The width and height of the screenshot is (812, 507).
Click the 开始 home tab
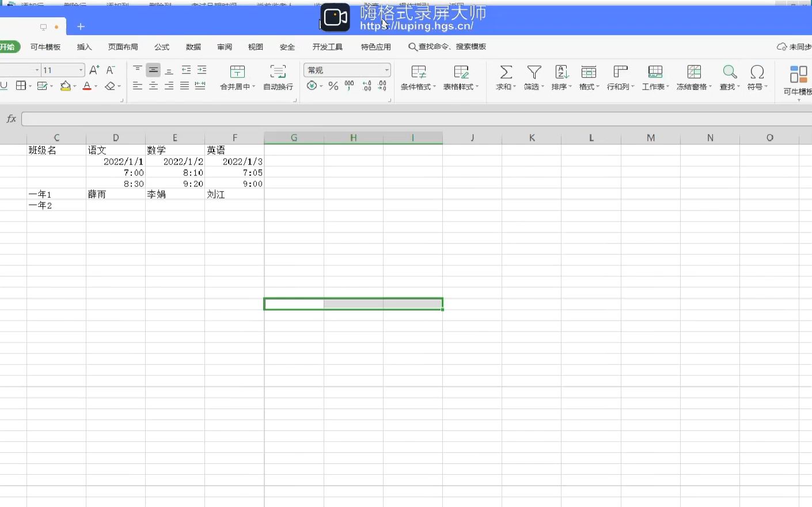9,47
